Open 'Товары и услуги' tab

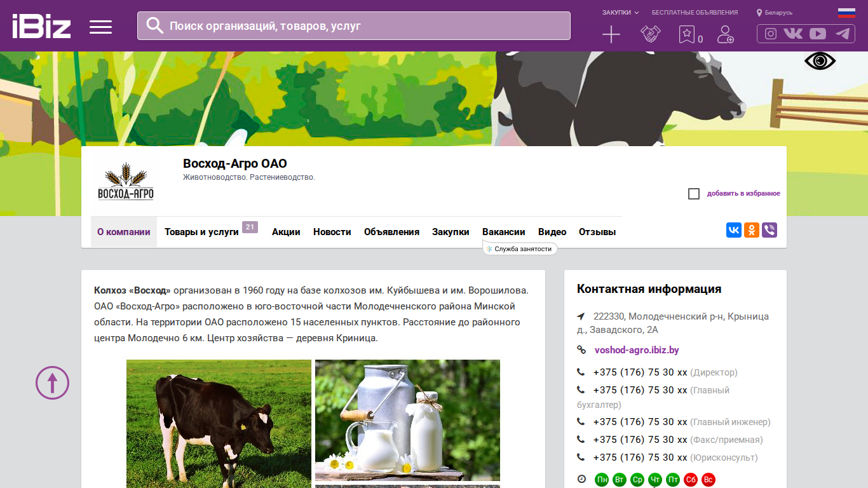tap(201, 232)
